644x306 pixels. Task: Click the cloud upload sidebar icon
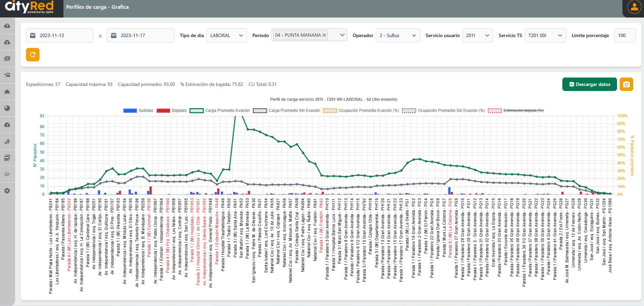7,42
